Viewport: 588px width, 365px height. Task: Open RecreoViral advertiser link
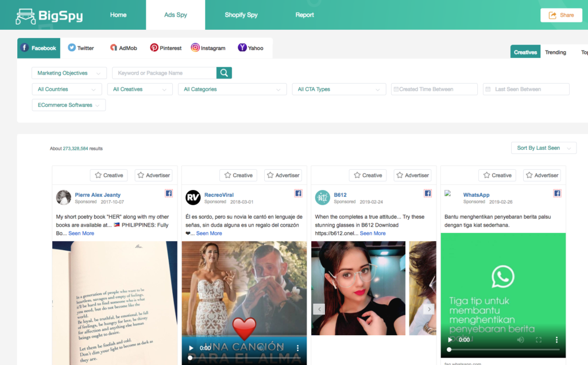coord(219,195)
